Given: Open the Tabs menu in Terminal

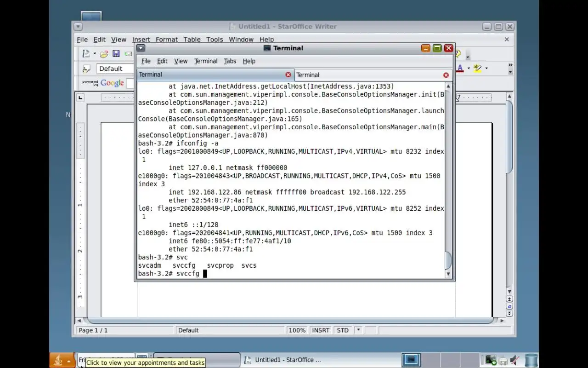Looking at the screenshot, I should [x=230, y=61].
